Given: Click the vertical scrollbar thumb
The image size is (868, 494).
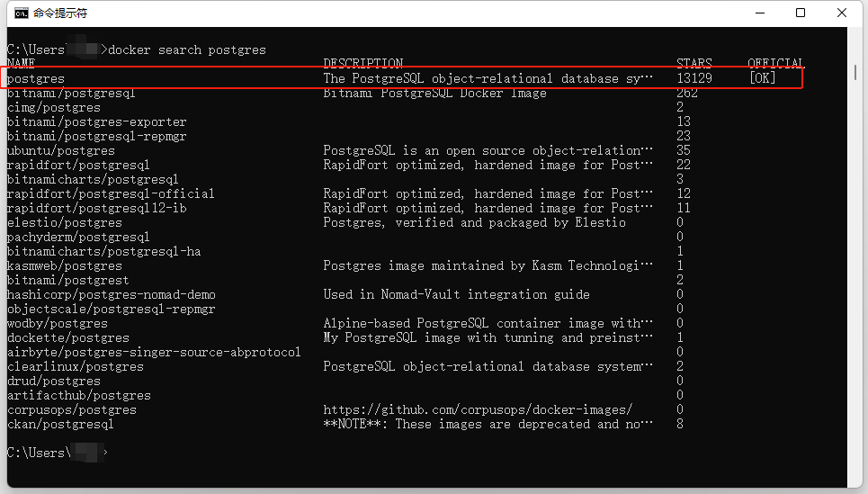Looking at the screenshot, I should click(x=855, y=73).
